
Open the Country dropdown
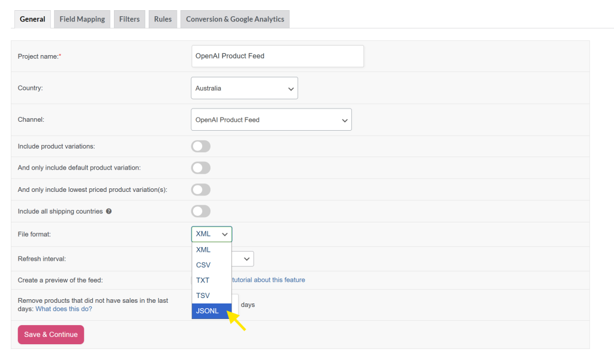click(x=244, y=88)
